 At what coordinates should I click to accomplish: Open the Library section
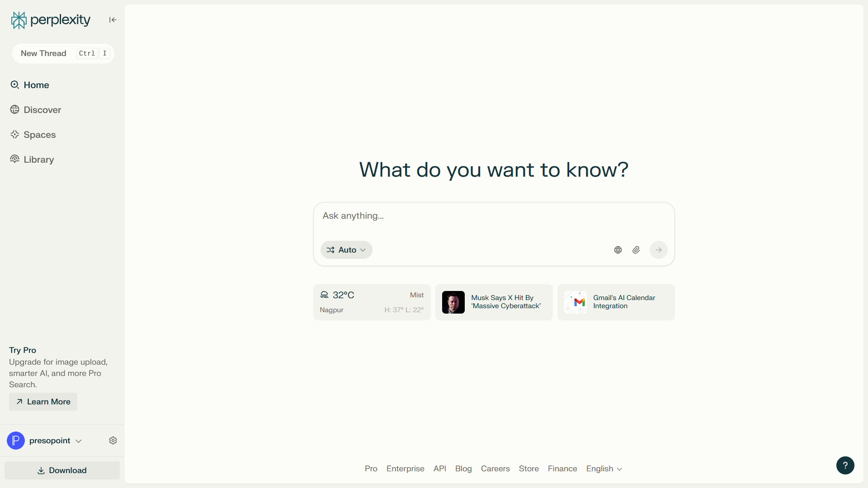point(38,160)
